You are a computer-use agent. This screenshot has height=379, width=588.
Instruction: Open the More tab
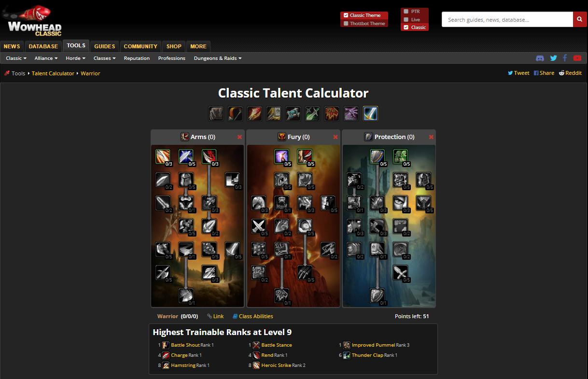[x=198, y=46]
